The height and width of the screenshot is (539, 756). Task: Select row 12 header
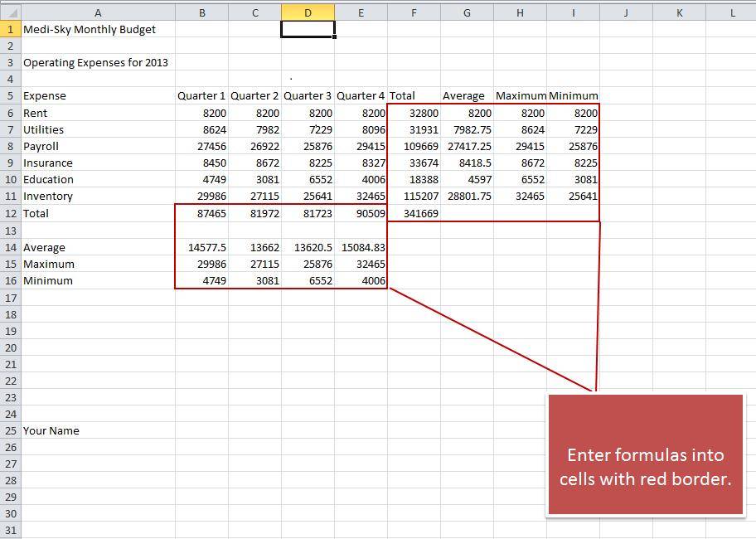11,214
